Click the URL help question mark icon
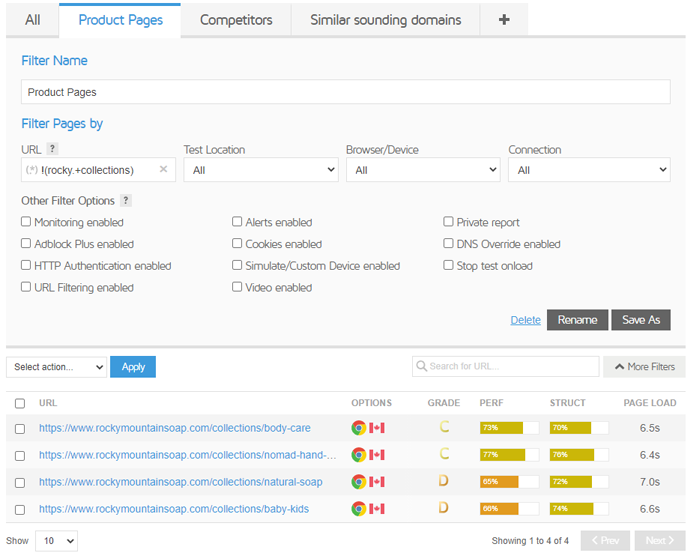 click(52, 149)
